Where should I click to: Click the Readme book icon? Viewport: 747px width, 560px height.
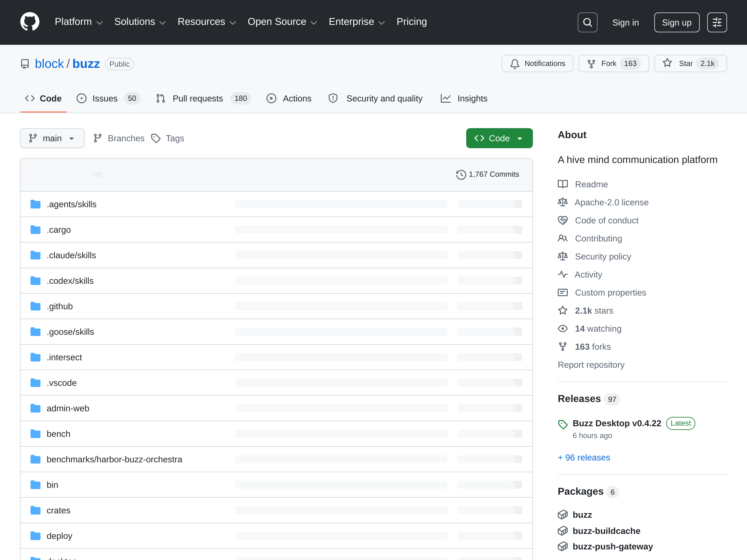click(563, 184)
